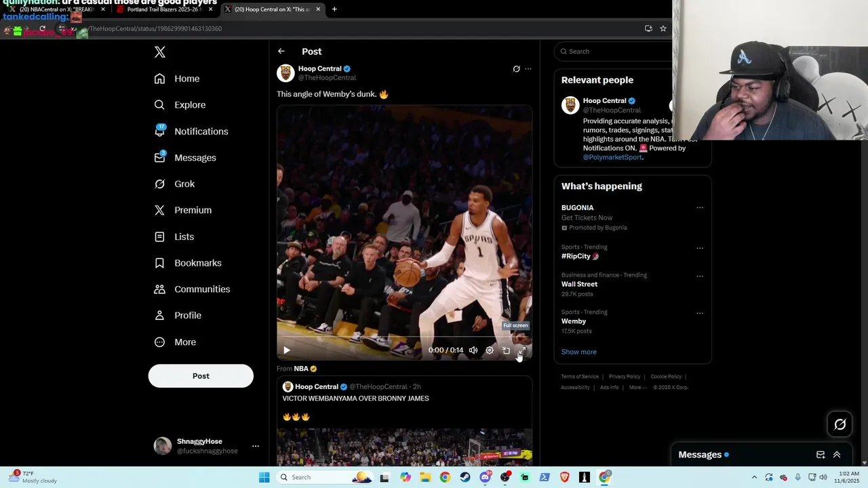Click @TheHoopCentral handle under post author

[327, 78]
